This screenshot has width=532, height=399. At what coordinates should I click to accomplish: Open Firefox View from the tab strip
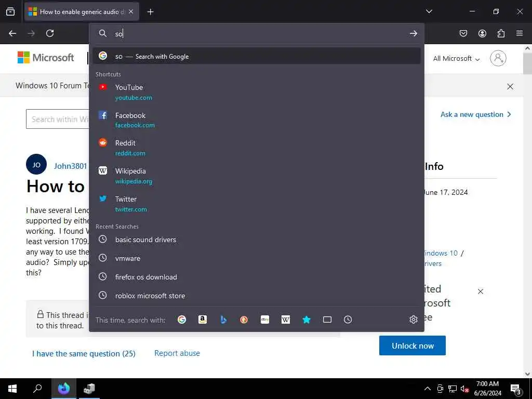tap(10, 11)
